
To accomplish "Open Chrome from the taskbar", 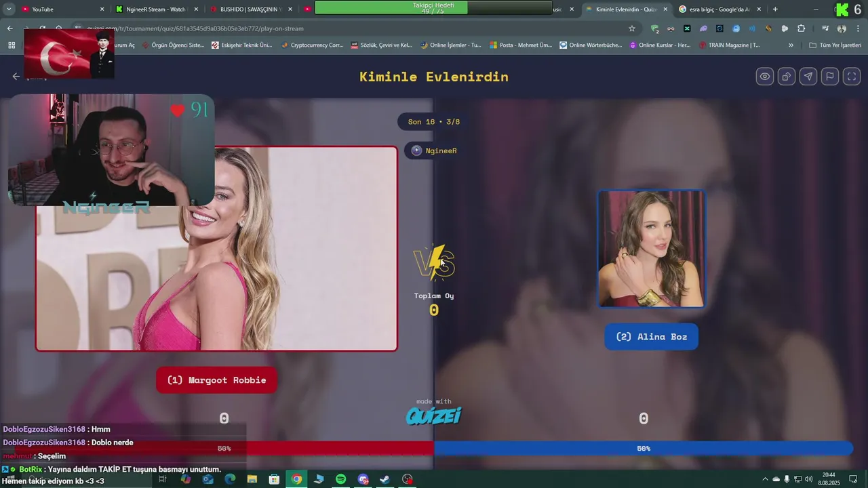I will [x=296, y=479].
